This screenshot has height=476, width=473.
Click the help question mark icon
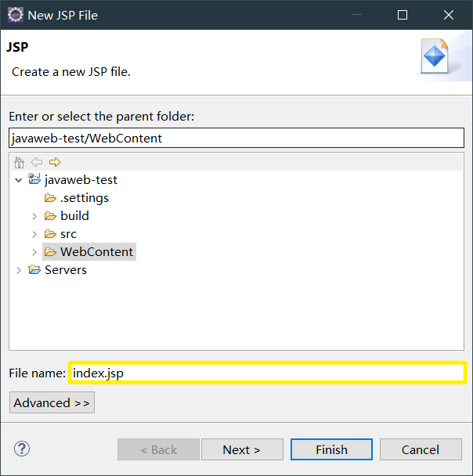pos(22,449)
